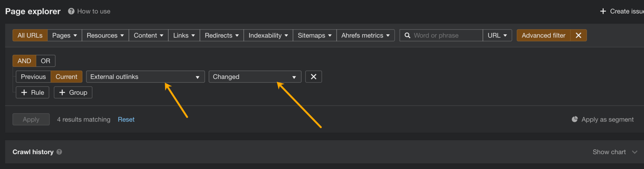Screen dimensions: 644x169
Task: Close the Advanced filter with X icon
Action: click(x=578, y=35)
